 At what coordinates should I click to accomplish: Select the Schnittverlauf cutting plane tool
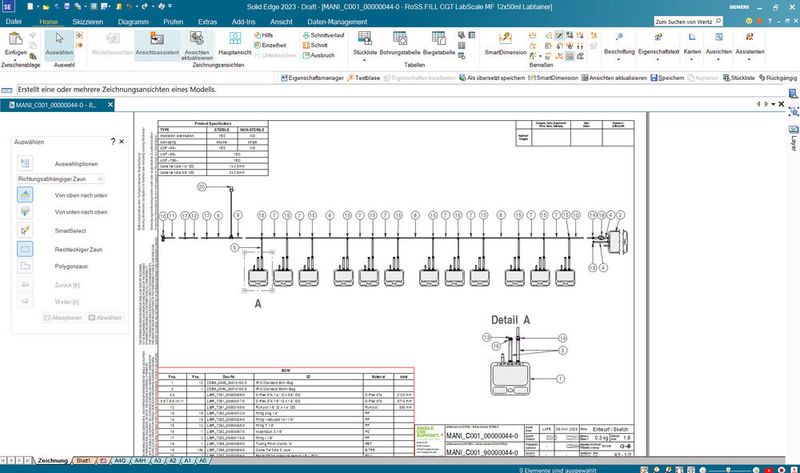[x=323, y=35]
